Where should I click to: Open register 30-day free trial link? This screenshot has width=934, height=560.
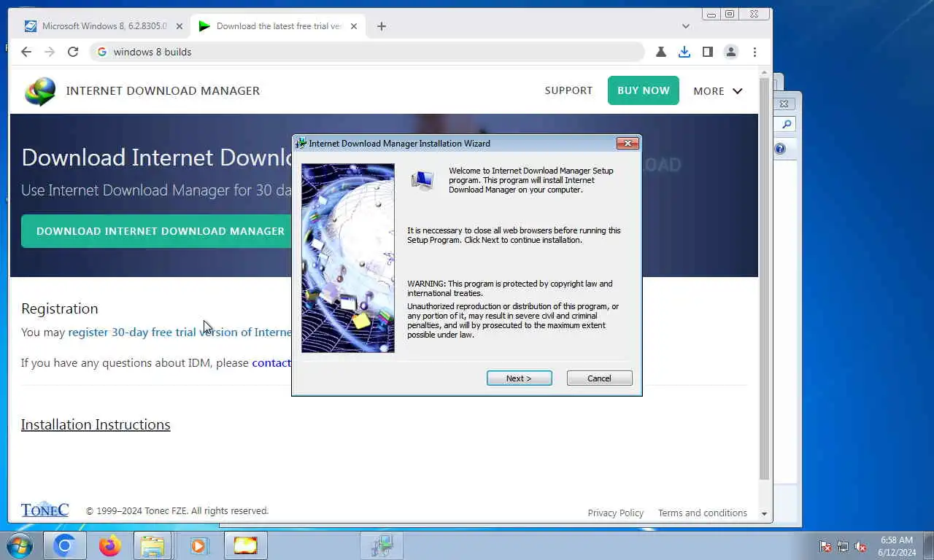click(x=180, y=332)
